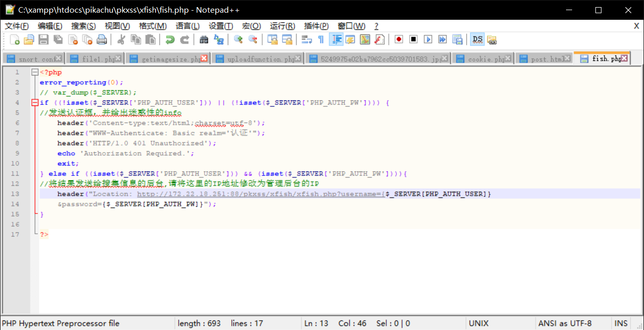Open the 窗口(W) menu
The width and height of the screenshot is (644, 330).
(351, 26)
